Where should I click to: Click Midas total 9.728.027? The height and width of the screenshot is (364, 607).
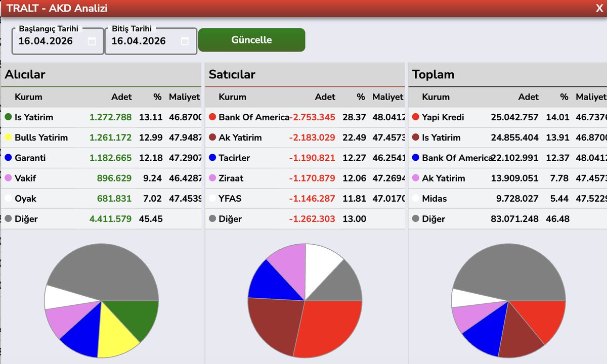[x=517, y=198]
